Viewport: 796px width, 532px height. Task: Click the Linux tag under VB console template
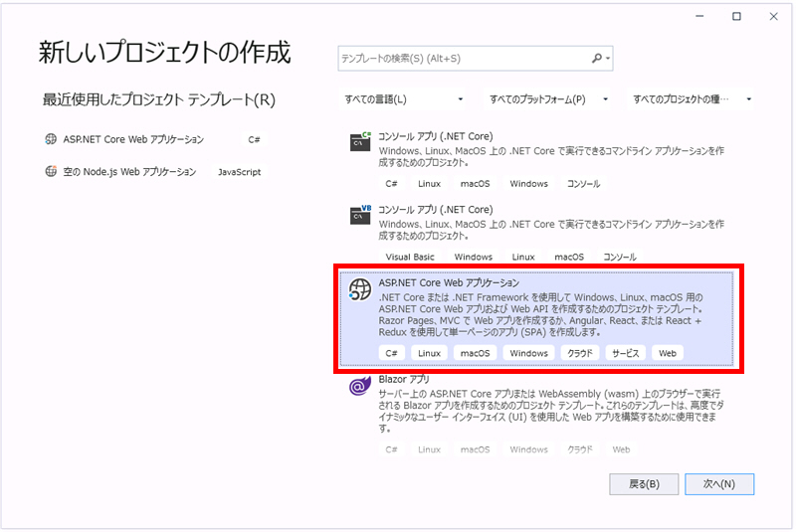tap(523, 257)
